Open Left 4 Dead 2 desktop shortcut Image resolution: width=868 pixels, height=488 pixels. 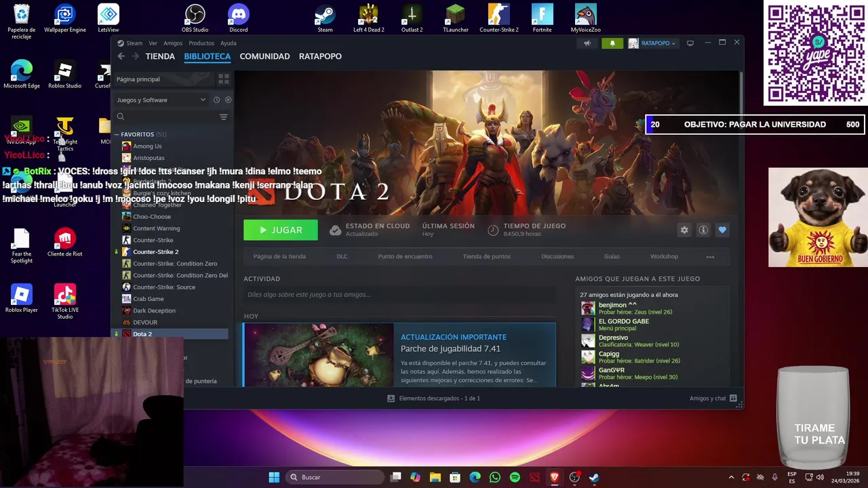tap(368, 18)
